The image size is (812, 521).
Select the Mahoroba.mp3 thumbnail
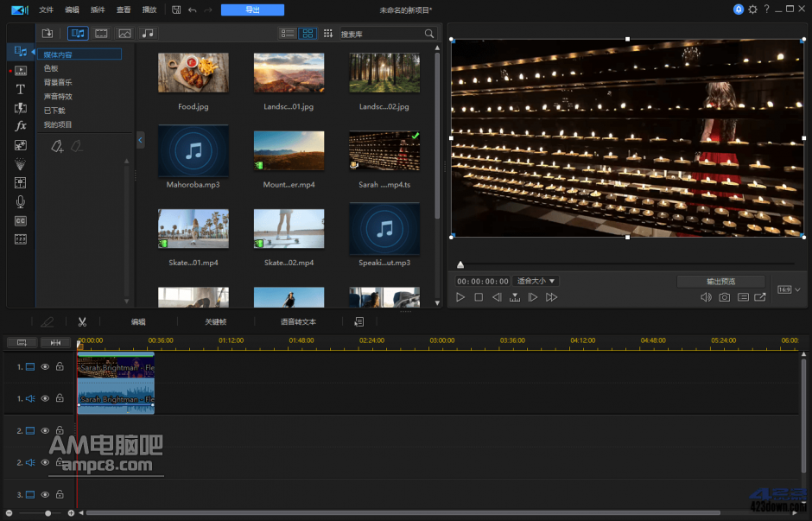coord(193,150)
